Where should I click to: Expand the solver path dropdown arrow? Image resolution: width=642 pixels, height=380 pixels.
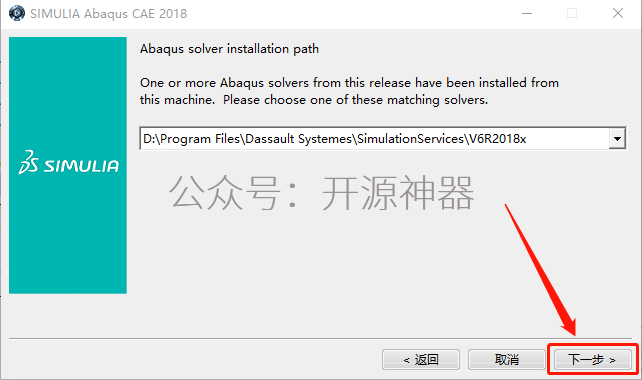click(x=617, y=139)
